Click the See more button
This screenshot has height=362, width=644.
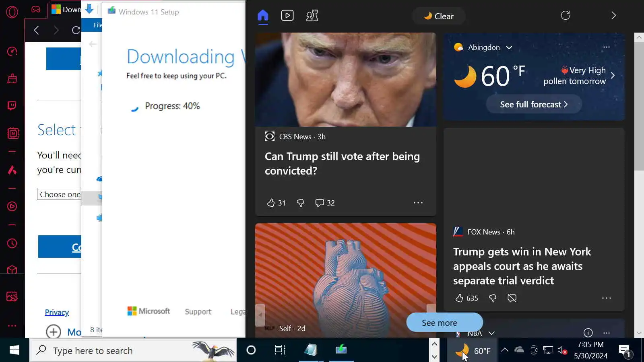tap(444, 323)
